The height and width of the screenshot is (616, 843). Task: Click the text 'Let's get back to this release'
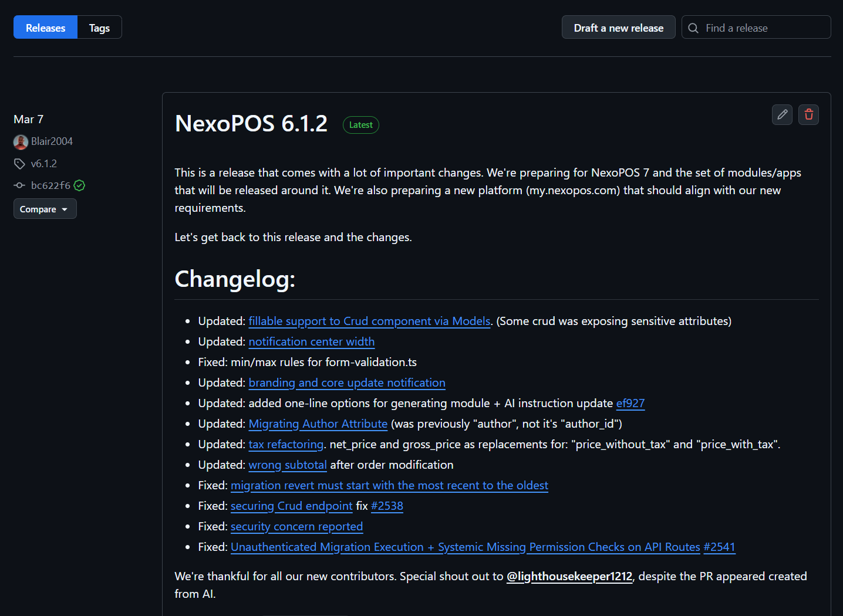pyautogui.click(x=248, y=238)
